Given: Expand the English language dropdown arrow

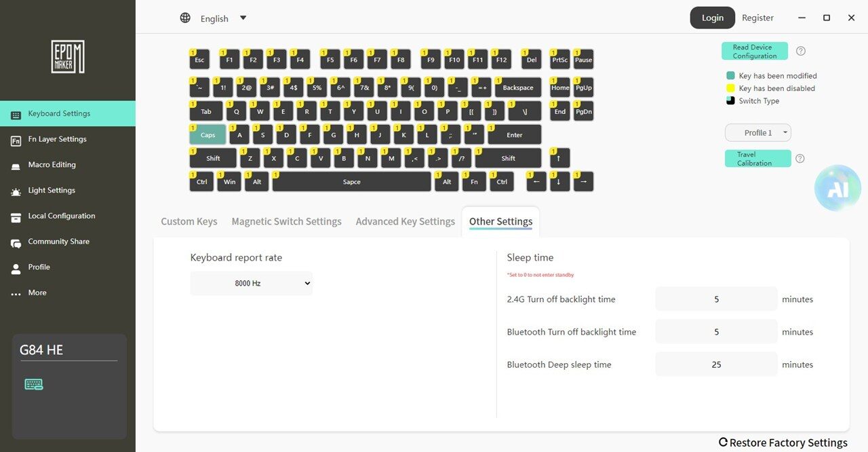Looking at the screenshot, I should [243, 18].
